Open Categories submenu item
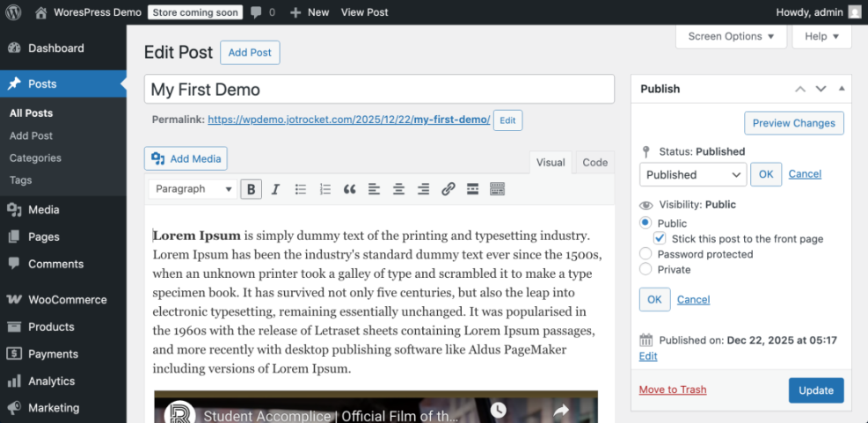Viewport: 868px width, 423px height. [35, 157]
